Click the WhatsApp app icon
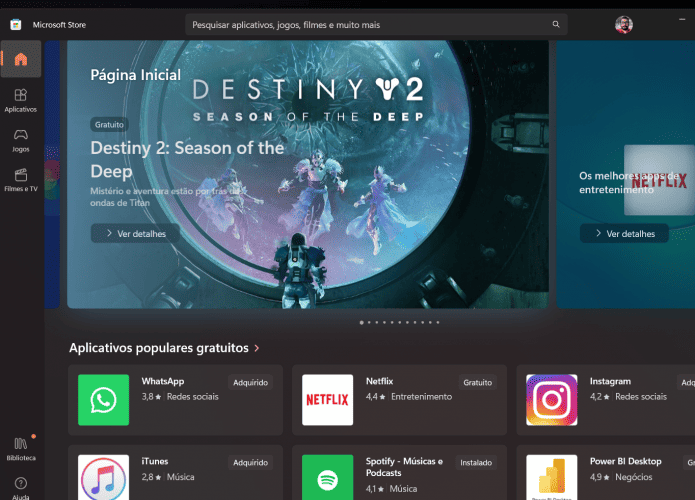 104,400
